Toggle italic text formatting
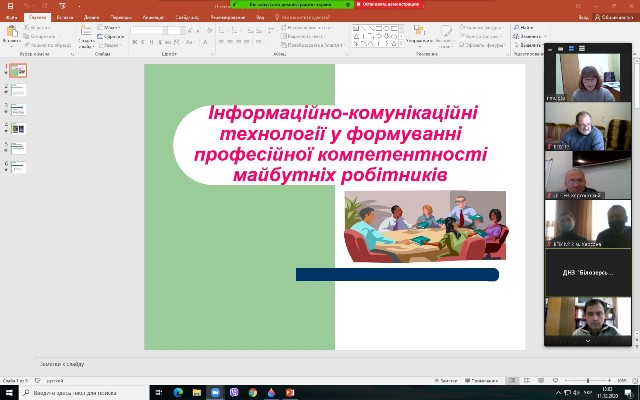640x400 pixels. tap(143, 42)
